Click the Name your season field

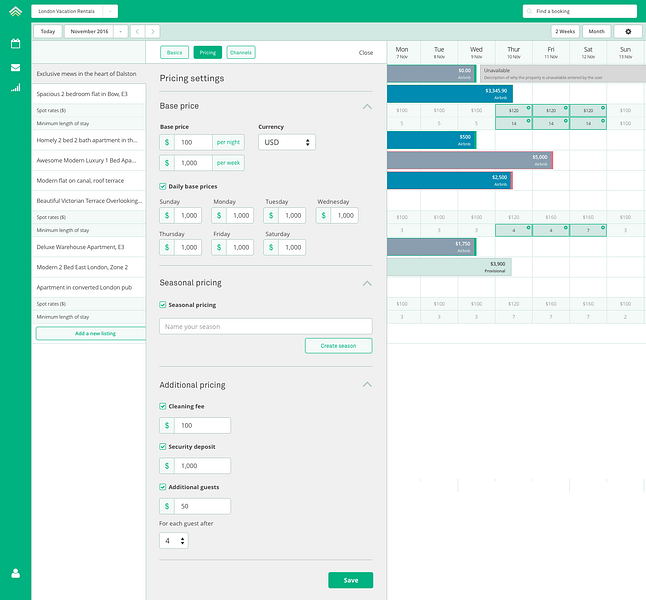click(x=266, y=326)
